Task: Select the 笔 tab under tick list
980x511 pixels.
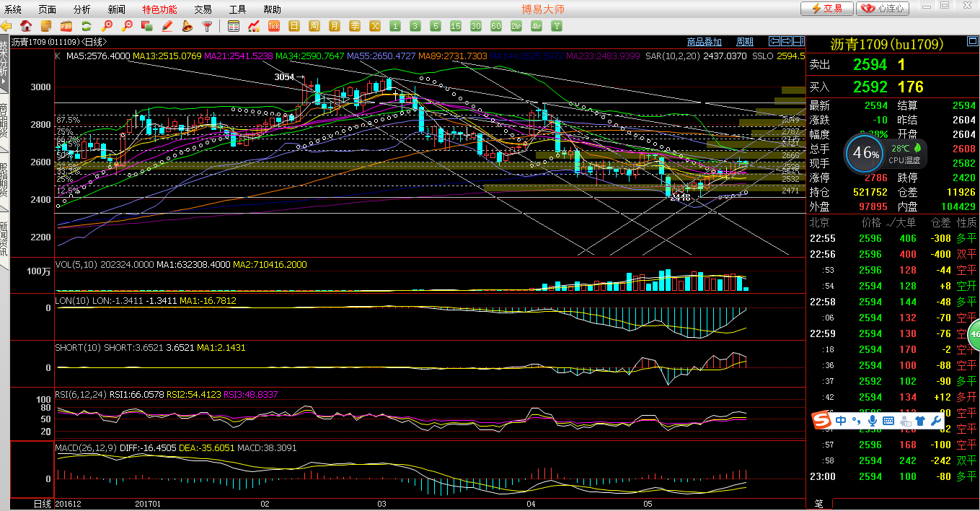Action: pyautogui.click(x=818, y=503)
